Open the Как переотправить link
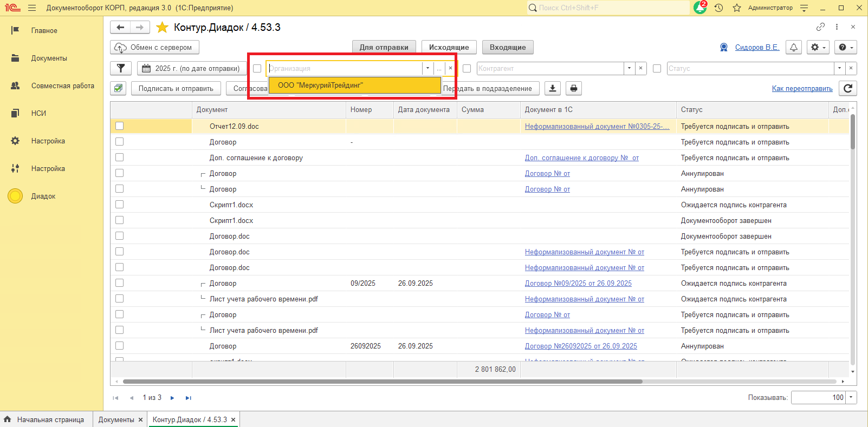The height and width of the screenshot is (427, 868). point(802,89)
